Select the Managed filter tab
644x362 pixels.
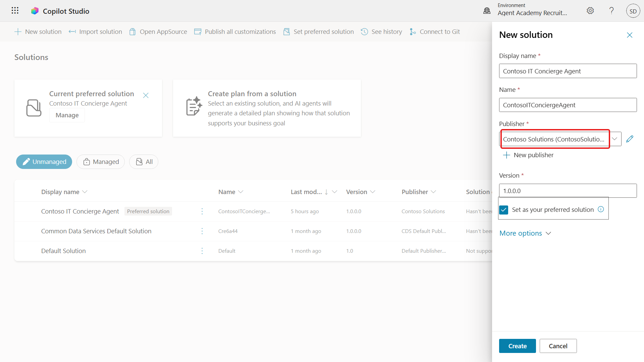[101, 162]
